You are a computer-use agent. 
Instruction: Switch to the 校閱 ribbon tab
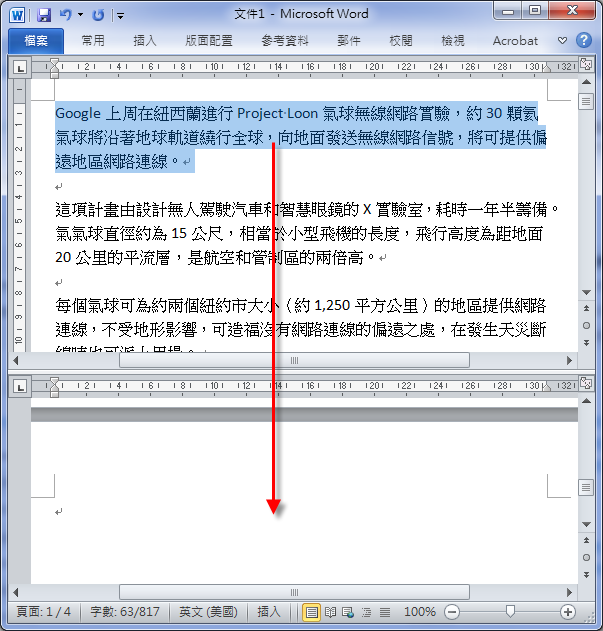coord(401,41)
